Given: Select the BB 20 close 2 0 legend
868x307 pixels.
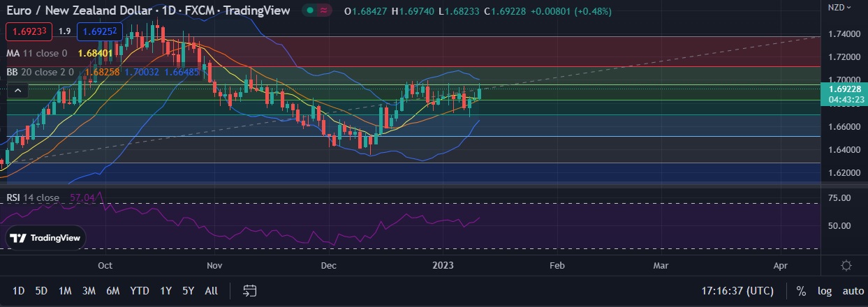Looking at the screenshot, I should [40, 71].
